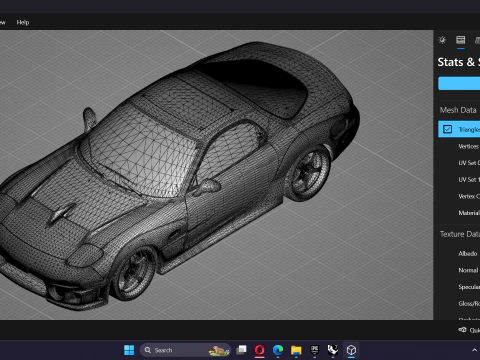The image size is (480, 360).
Task: Open the Environment & Lighting tab (sun icon)
Action: [442, 40]
